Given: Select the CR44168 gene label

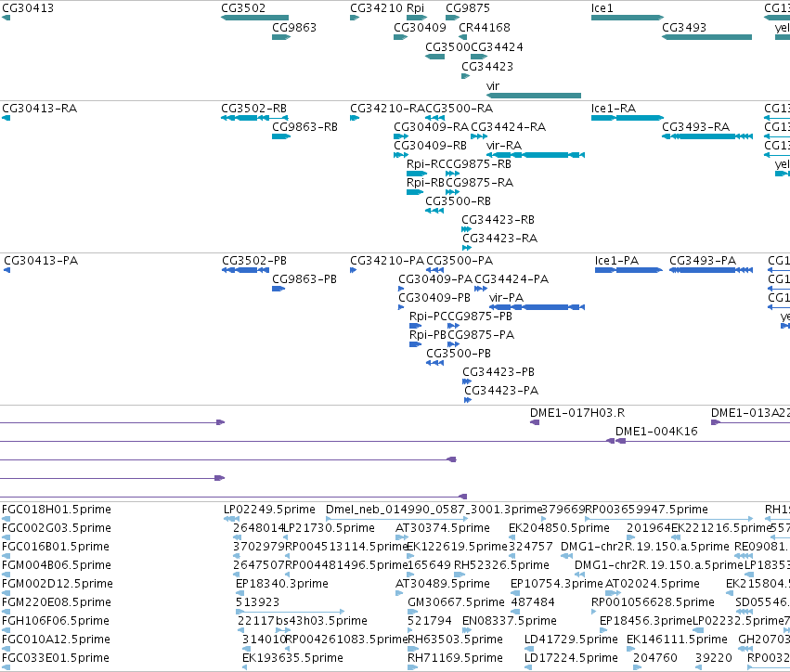Looking at the screenshot, I should (485, 28).
